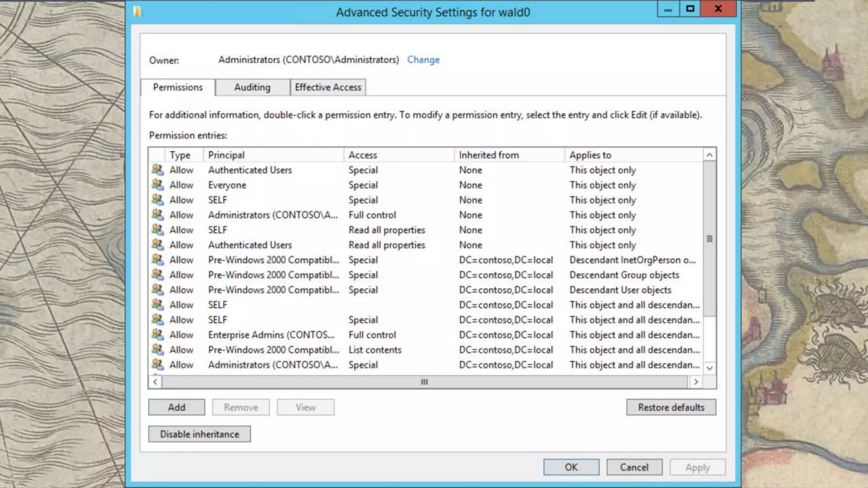The height and width of the screenshot is (488, 868).
Task: Click the user icon beside Everyone entry
Action: tap(158, 185)
